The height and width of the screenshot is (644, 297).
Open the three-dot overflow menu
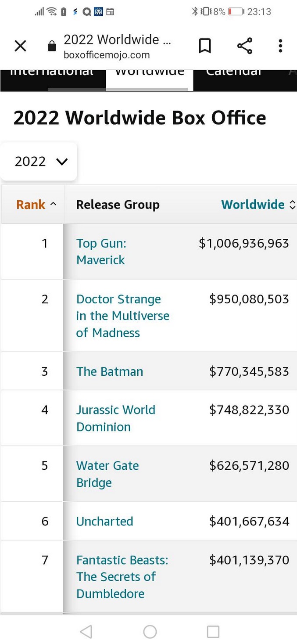(280, 46)
